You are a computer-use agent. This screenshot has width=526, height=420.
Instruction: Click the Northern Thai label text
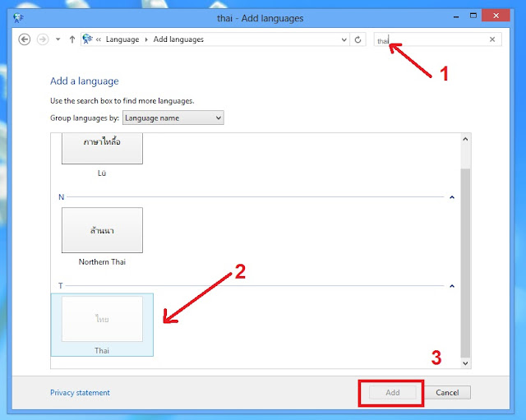pyautogui.click(x=102, y=262)
